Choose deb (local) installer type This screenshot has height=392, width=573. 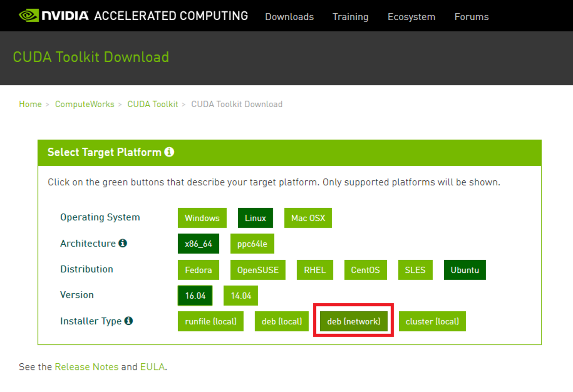coord(282,321)
